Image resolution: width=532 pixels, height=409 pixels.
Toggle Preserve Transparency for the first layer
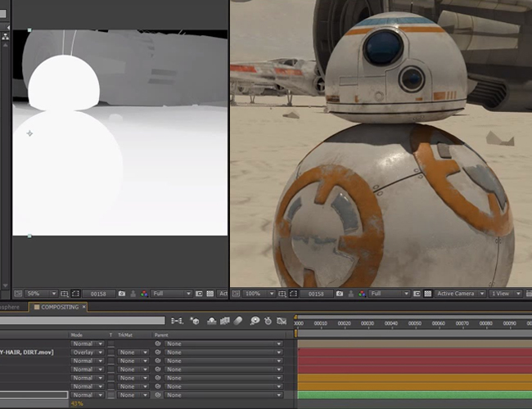click(x=111, y=344)
